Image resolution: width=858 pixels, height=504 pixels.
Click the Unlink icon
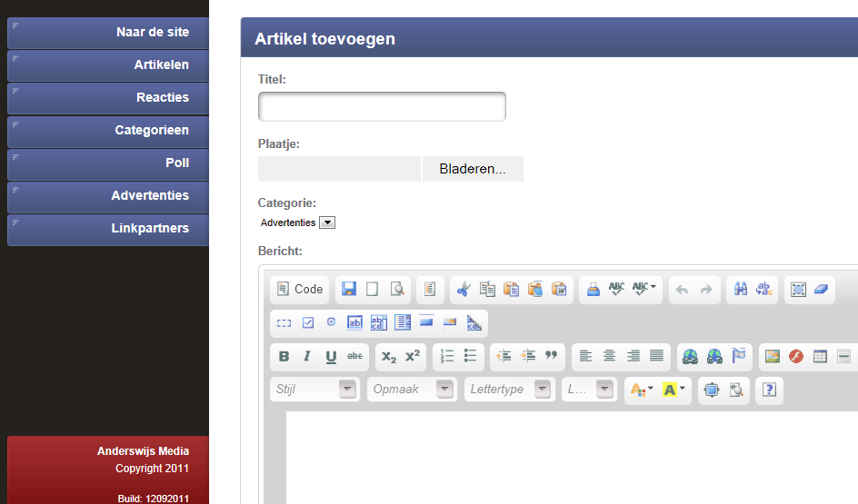tap(714, 356)
